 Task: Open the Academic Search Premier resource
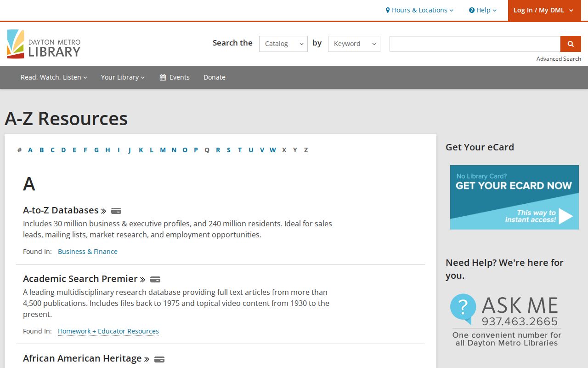[85, 279]
